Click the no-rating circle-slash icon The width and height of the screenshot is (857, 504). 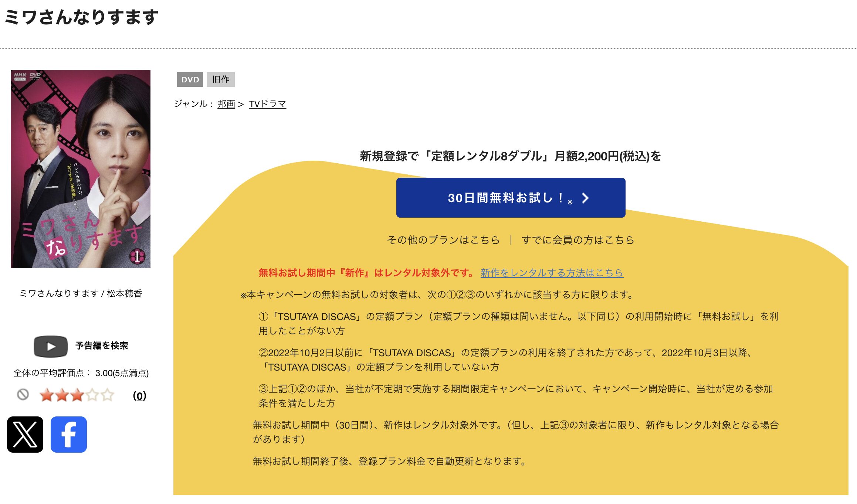point(23,395)
